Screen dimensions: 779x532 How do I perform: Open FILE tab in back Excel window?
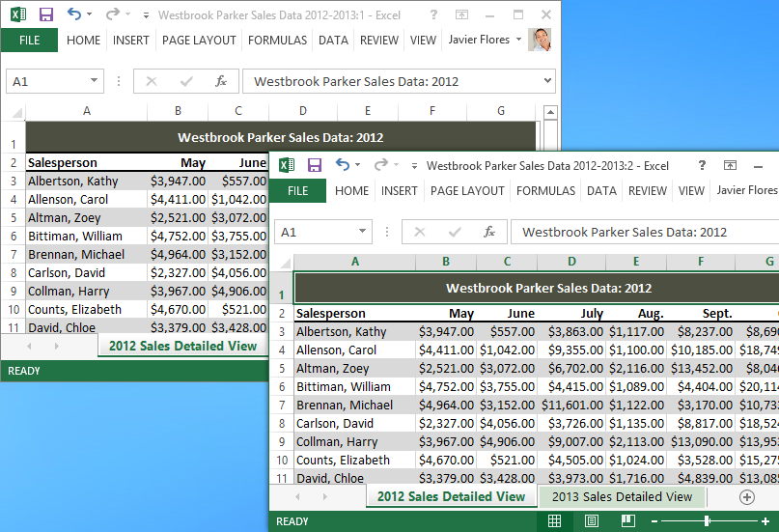(29, 41)
